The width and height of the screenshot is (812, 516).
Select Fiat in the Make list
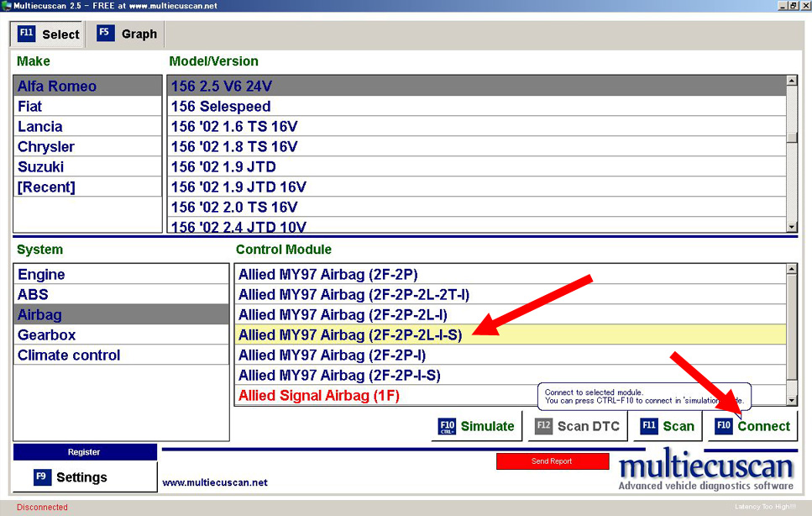click(x=87, y=106)
